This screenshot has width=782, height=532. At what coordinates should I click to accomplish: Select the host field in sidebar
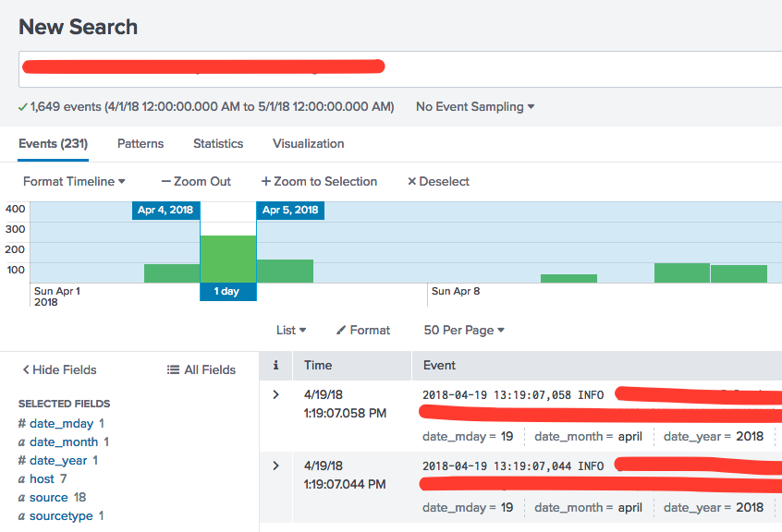43,479
